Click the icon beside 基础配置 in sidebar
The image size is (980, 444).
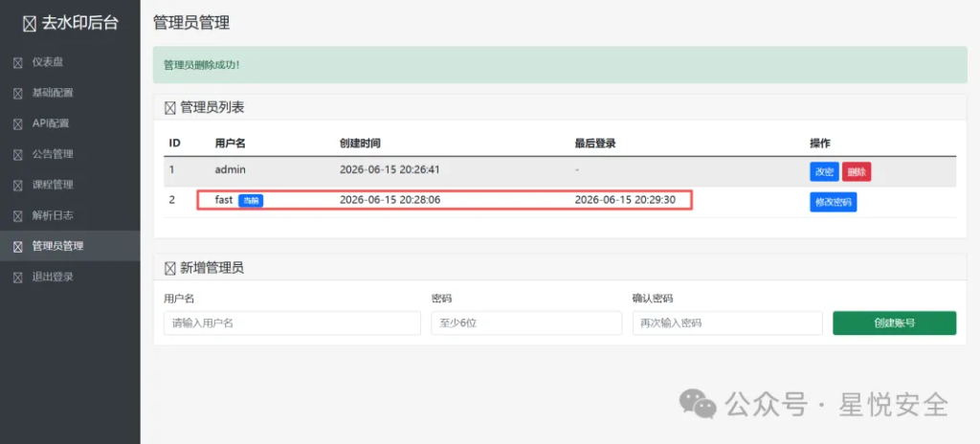tap(18, 93)
